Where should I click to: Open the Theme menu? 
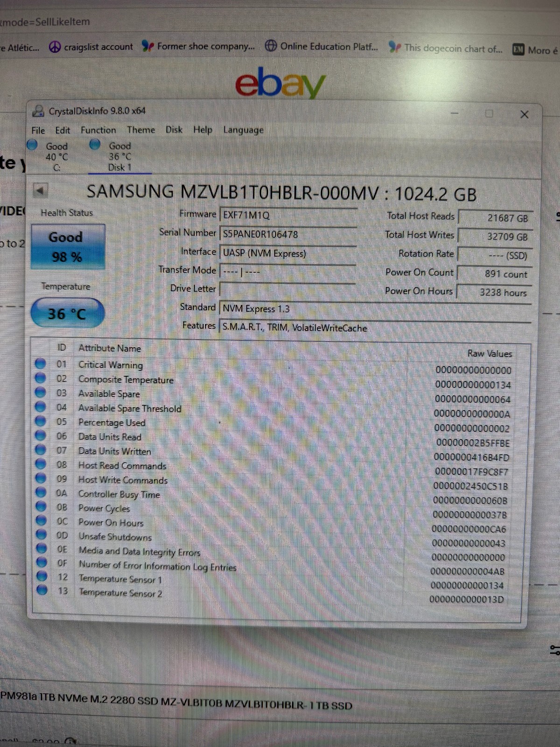[141, 130]
